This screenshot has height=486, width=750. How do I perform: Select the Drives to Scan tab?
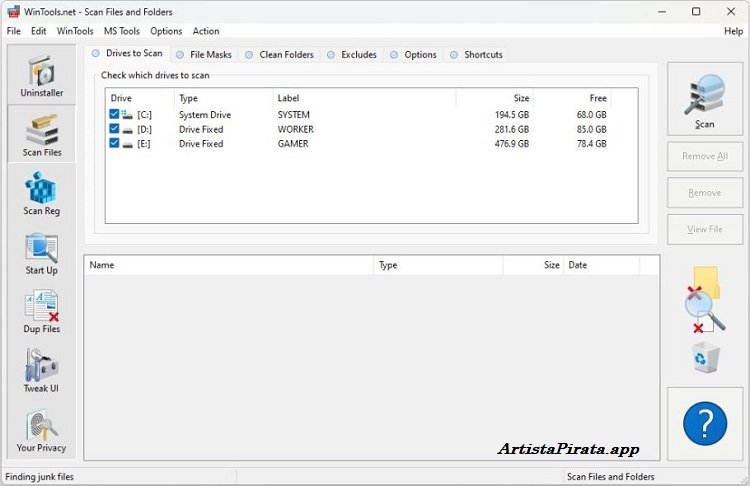tap(128, 53)
